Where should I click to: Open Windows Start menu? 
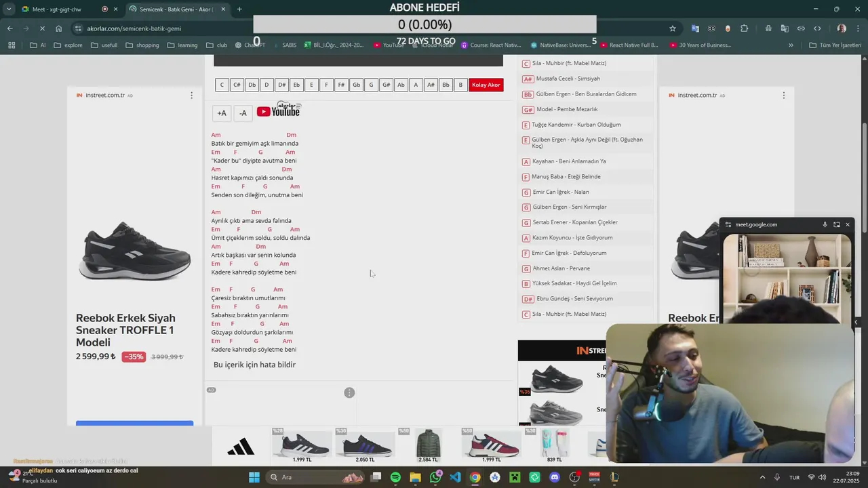tap(254, 477)
